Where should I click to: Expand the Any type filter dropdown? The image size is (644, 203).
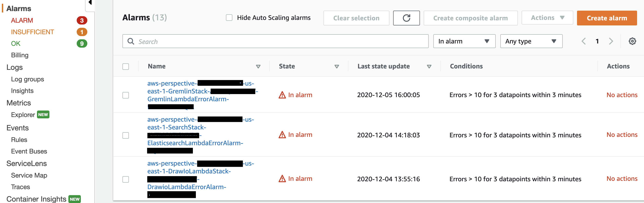pos(531,41)
